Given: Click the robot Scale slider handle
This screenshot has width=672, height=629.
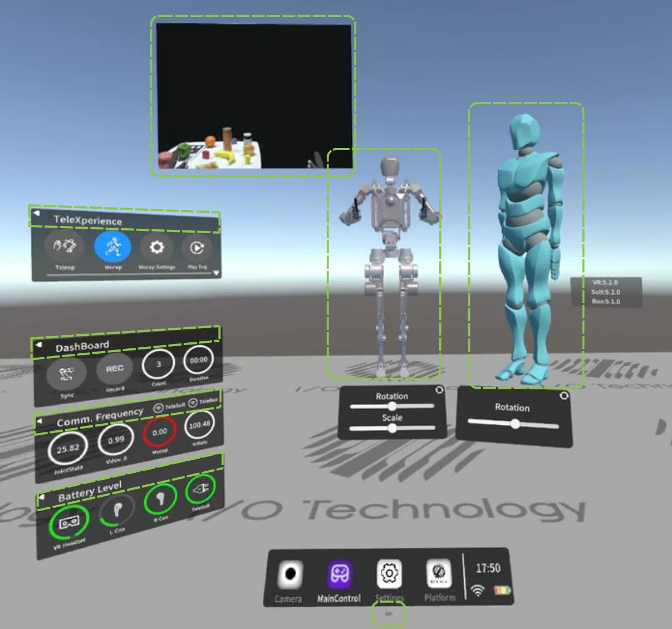Looking at the screenshot, I should 392,429.
